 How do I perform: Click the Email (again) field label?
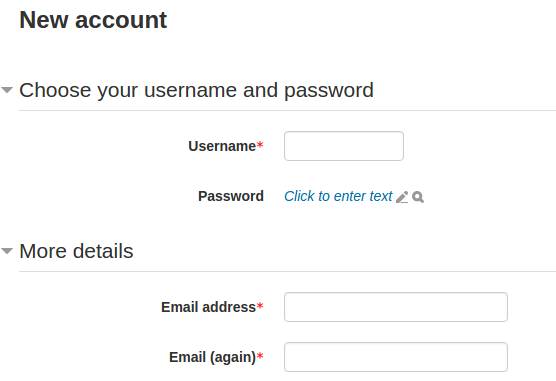pyautogui.click(x=212, y=357)
